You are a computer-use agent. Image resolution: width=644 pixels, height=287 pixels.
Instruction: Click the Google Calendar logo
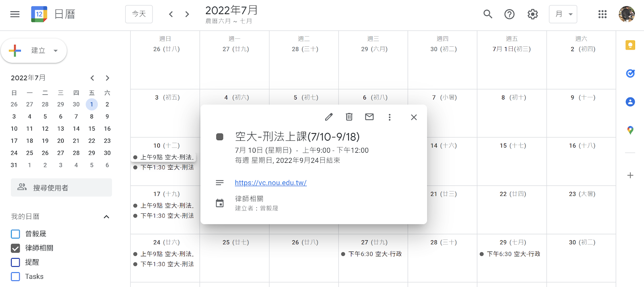tap(39, 14)
